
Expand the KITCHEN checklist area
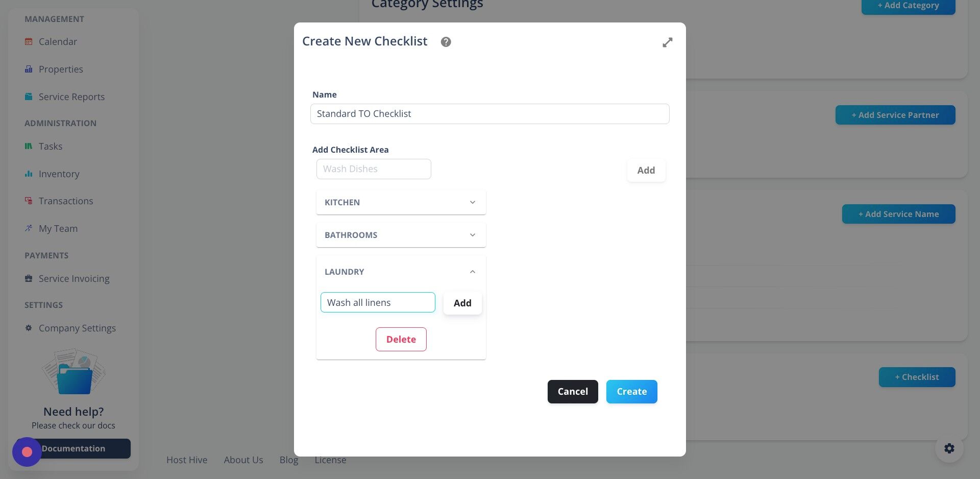tap(401, 202)
